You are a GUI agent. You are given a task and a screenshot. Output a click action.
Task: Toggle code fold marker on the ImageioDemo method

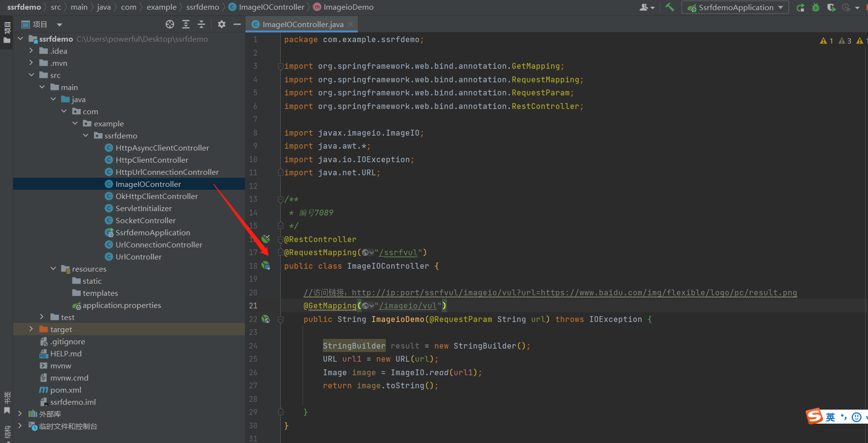(280, 320)
